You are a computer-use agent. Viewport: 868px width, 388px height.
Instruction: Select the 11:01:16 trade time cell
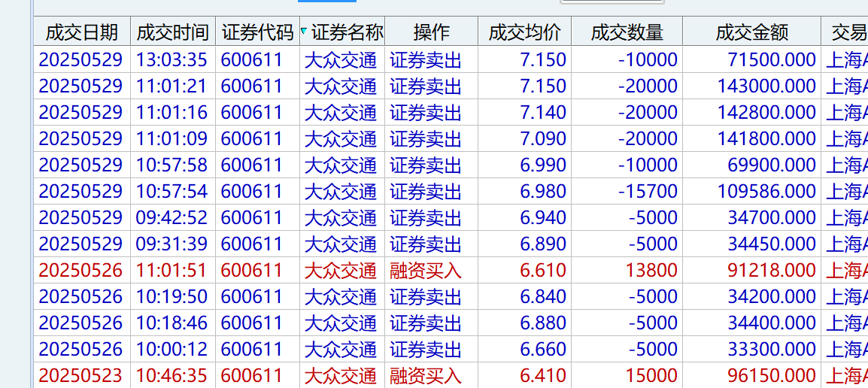click(171, 112)
